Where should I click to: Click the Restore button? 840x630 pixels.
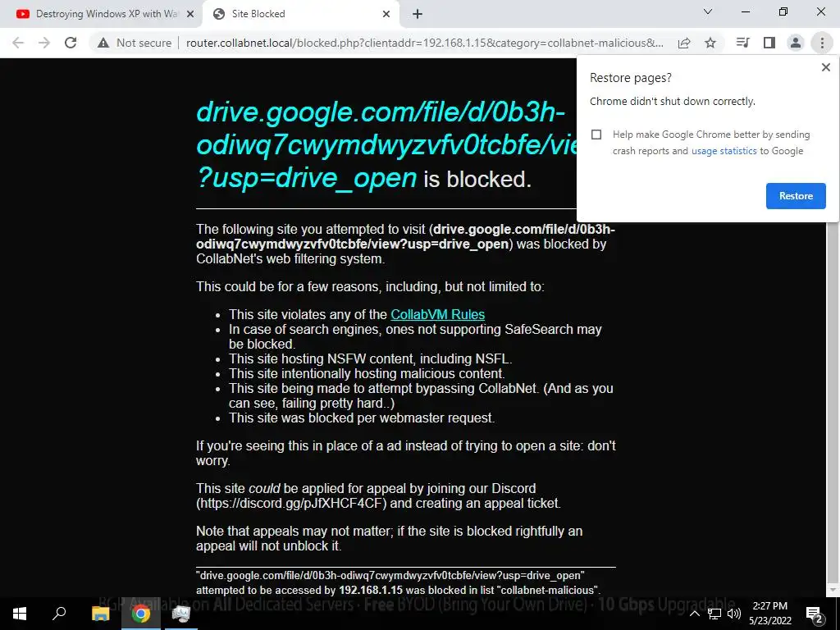[x=796, y=196]
